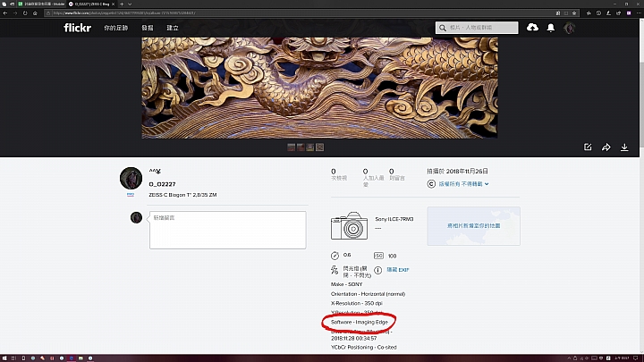Click the flash setting icon

335,270
